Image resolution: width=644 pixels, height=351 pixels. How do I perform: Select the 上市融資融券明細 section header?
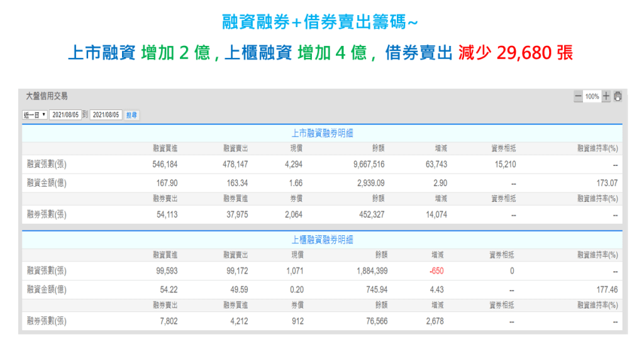pyautogui.click(x=322, y=133)
